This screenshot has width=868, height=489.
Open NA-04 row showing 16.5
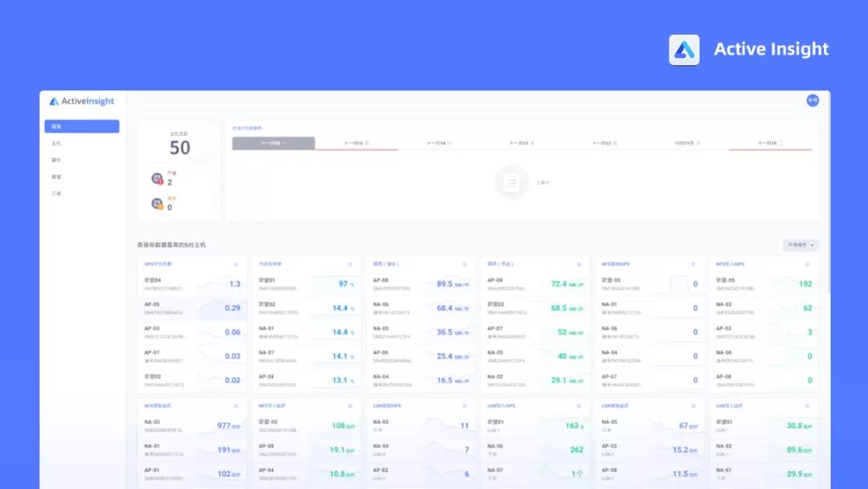click(420, 380)
